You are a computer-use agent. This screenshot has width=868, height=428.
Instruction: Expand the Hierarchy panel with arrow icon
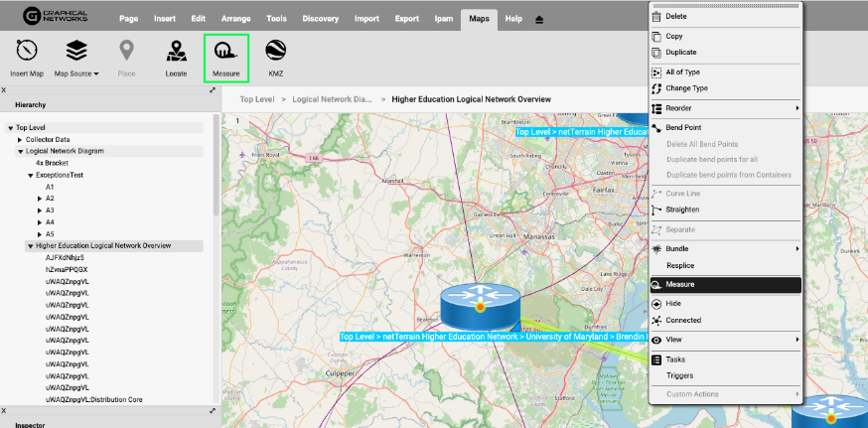(213, 90)
